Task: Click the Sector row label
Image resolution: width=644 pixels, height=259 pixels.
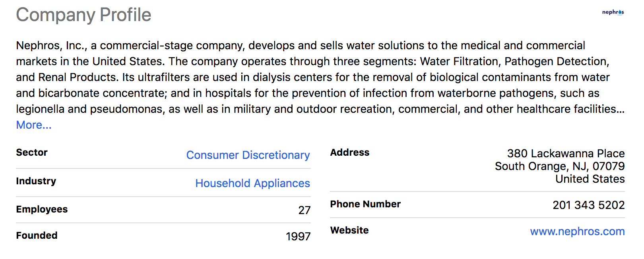Action: point(32,153)
